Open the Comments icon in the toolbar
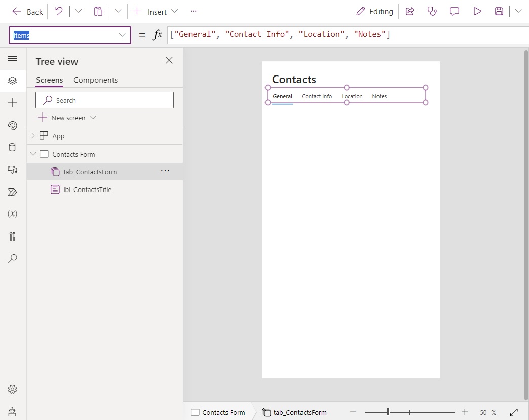The height and width of the screenshot is (420, 529). tap(455, 11)
